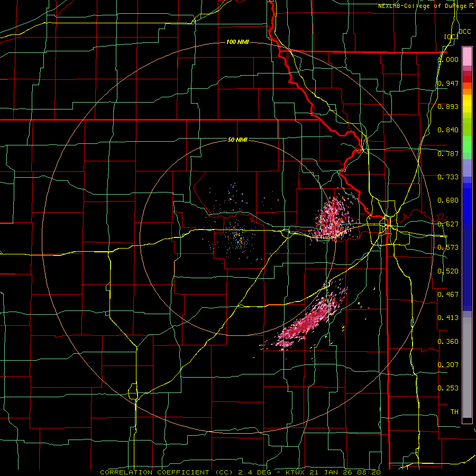The image size is (476, 476).
Task: Click the NEXLAB-College of DuPage watermark text
Action: pos(426,6)
